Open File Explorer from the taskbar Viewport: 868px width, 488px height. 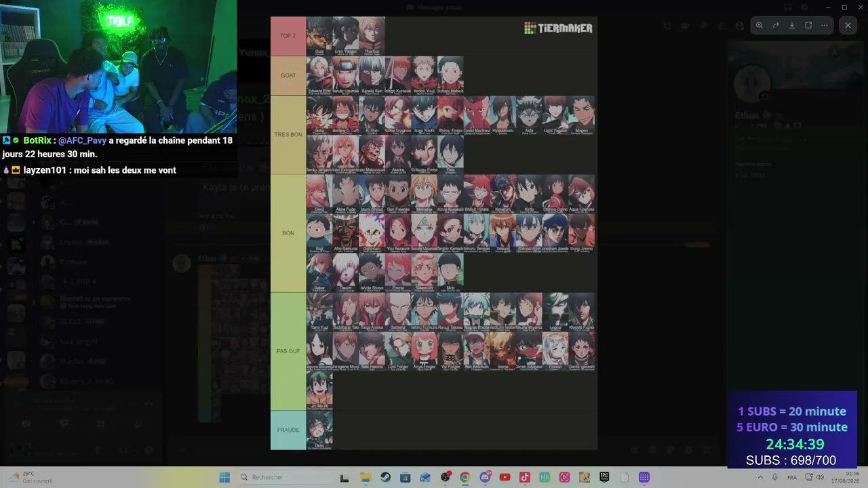365,477
